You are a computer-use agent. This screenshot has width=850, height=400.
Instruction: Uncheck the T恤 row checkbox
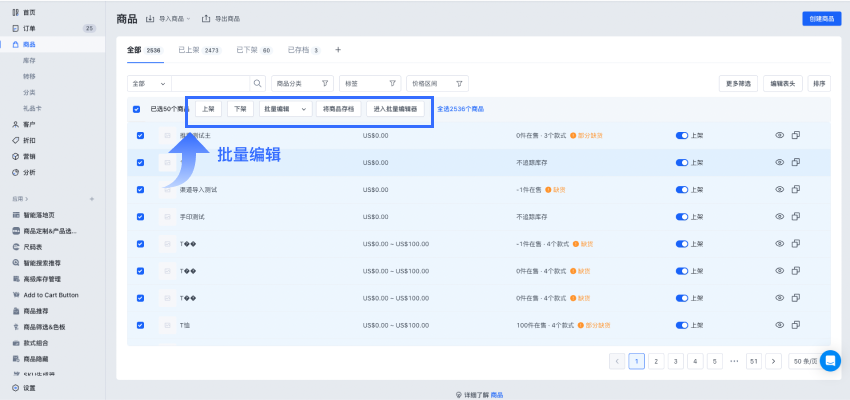tap(140, 325)
